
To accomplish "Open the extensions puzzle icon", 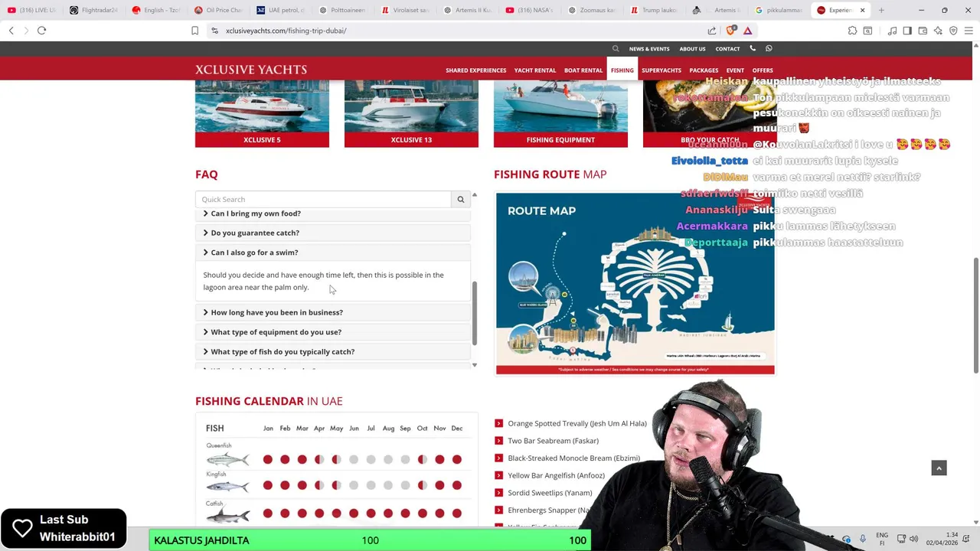I will [852, 31].
